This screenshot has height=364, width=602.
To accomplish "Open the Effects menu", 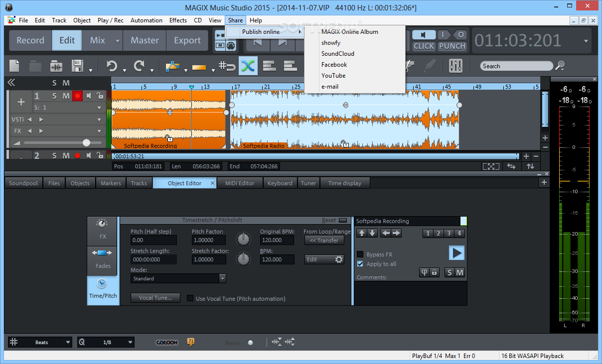I will pyautogui.click(x=178, y=20).
